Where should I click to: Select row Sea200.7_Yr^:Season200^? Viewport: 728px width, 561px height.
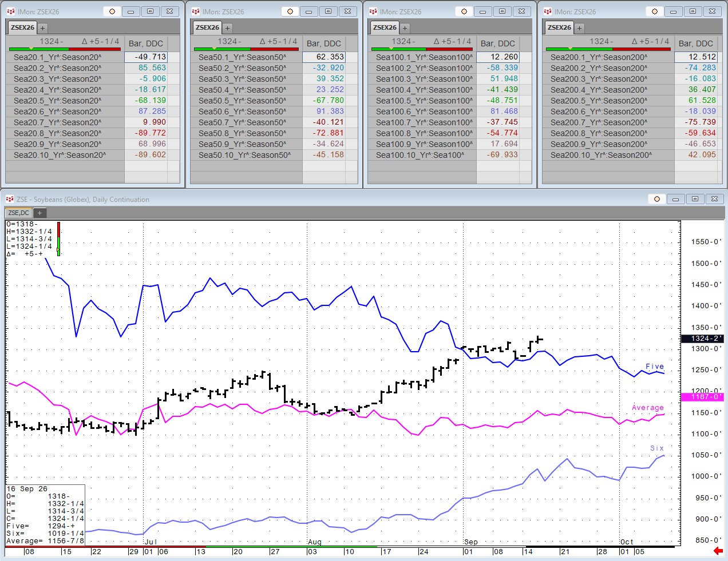[608, 122]
